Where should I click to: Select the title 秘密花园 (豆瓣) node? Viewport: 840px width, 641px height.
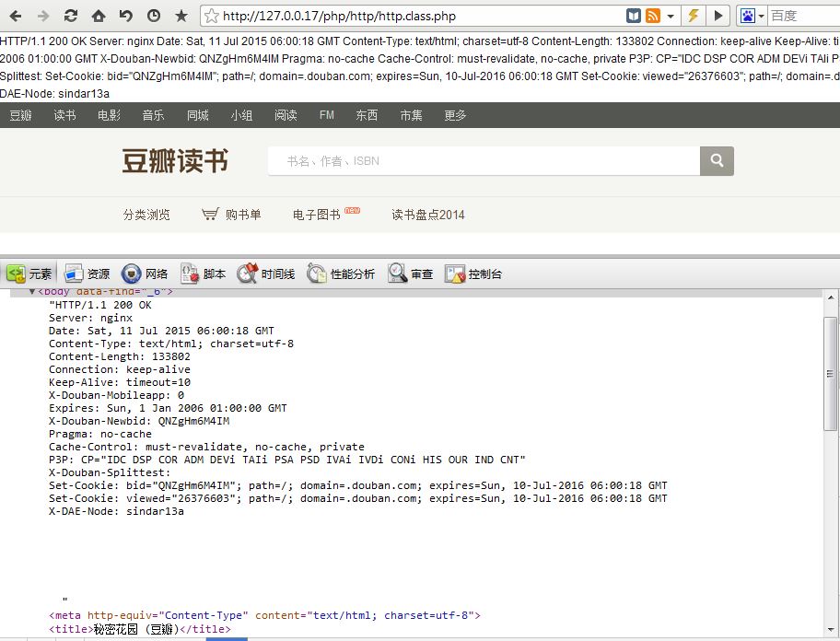pos(140,629)
